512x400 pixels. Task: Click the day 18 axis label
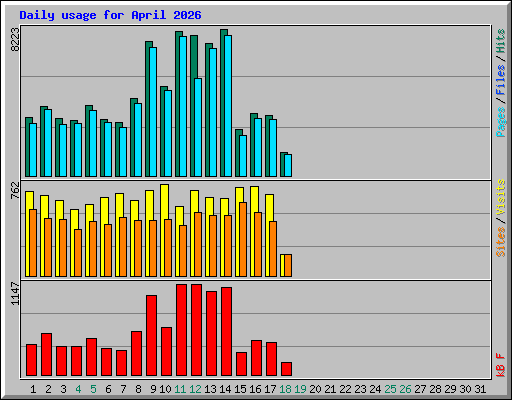pyautogui.click(x=285, y=389)
